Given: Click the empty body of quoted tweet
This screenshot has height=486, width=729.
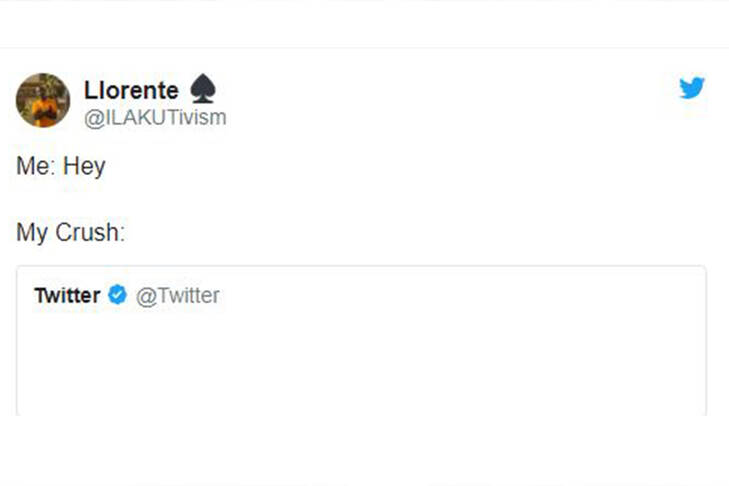Looking at the screenshot, I should point(360,360).
